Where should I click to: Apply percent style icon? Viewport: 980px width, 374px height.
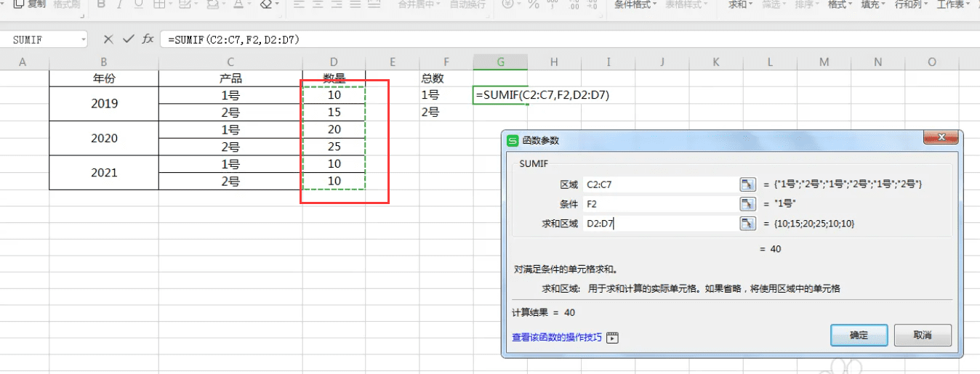(533, 4)
